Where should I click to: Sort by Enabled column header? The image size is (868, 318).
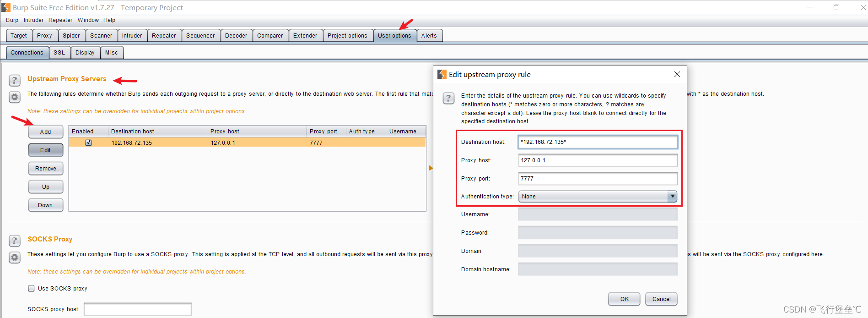pos(88,132)
